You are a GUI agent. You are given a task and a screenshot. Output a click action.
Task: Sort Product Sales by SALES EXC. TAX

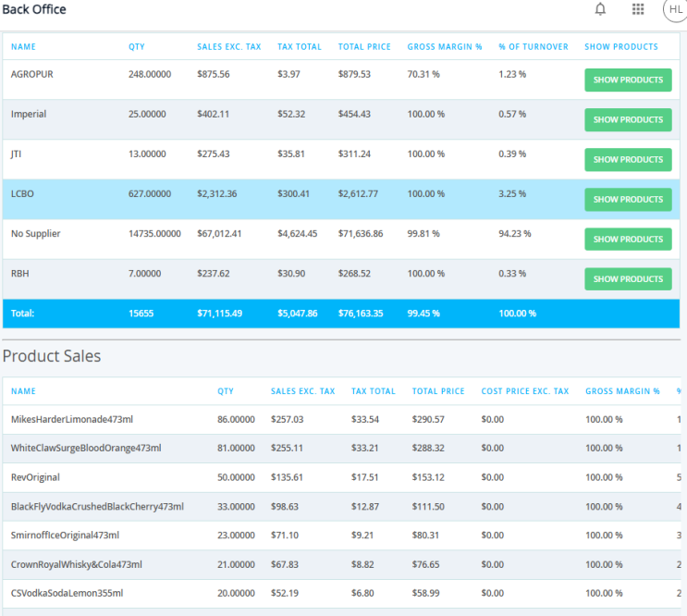click(x=302, y=391)
